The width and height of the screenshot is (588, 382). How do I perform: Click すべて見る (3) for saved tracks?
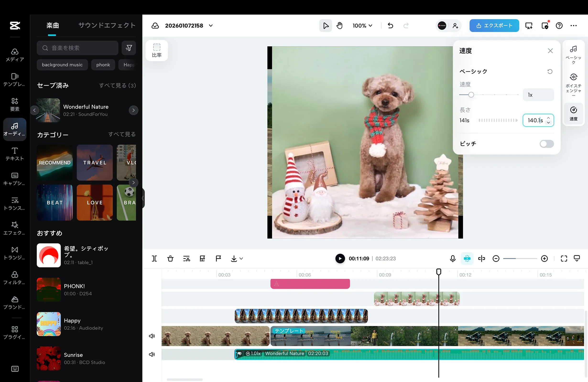tap(117, 85)
